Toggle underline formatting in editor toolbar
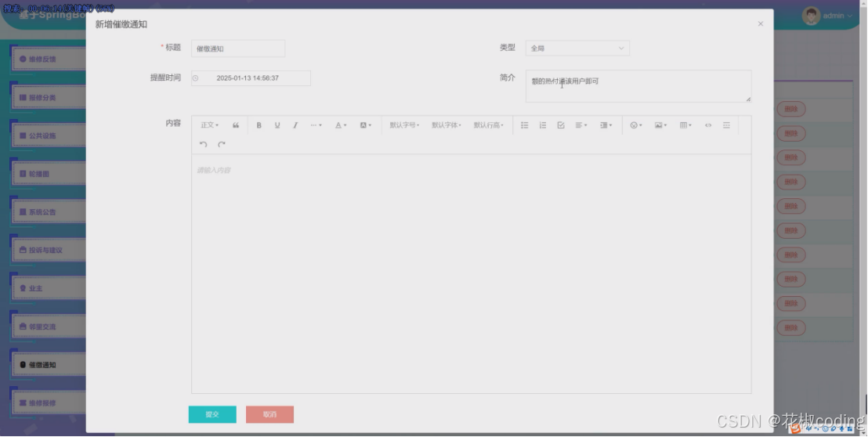Screen dimensions: 868x437 pos(277,125)
